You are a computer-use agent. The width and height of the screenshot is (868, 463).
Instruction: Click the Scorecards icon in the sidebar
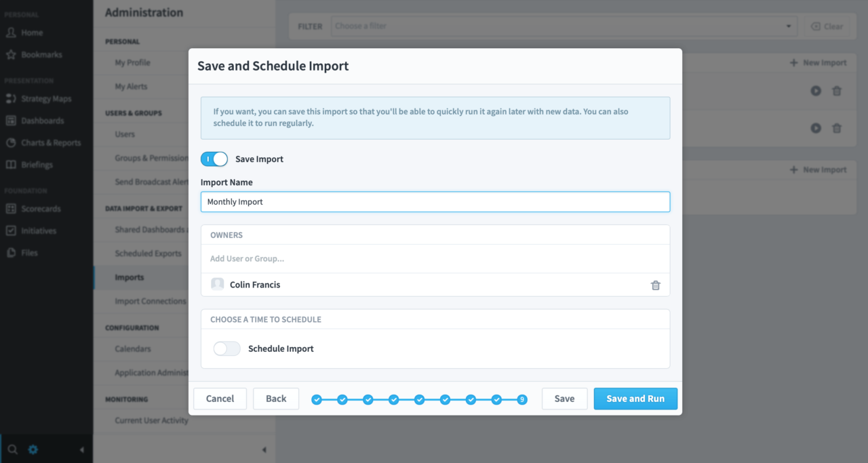coord(11,209)
